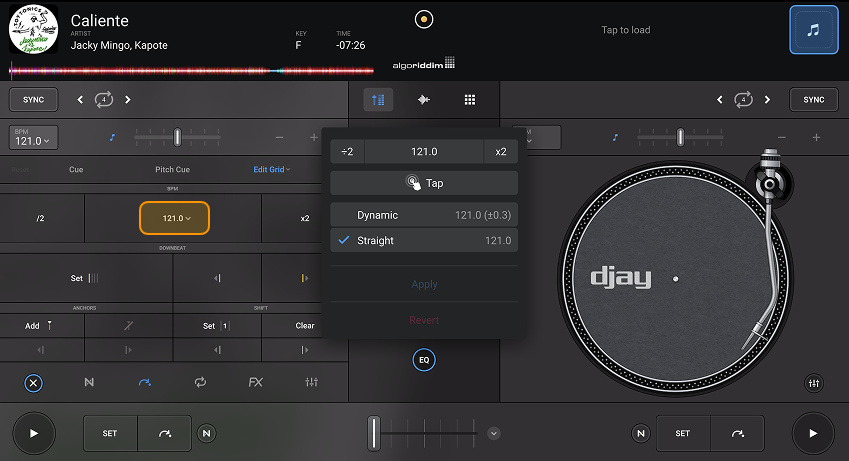The height and width of the screenshot is (461, 849).
Task: Click right deck SET cue button
Action: click(x=683, y=433)
